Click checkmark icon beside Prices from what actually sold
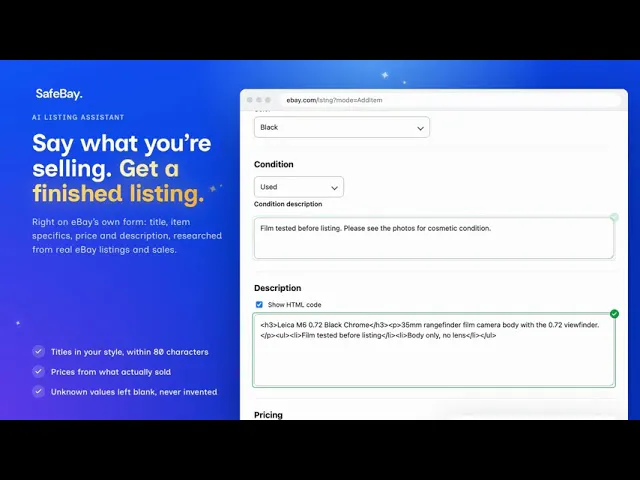 [x=38, y=371]
